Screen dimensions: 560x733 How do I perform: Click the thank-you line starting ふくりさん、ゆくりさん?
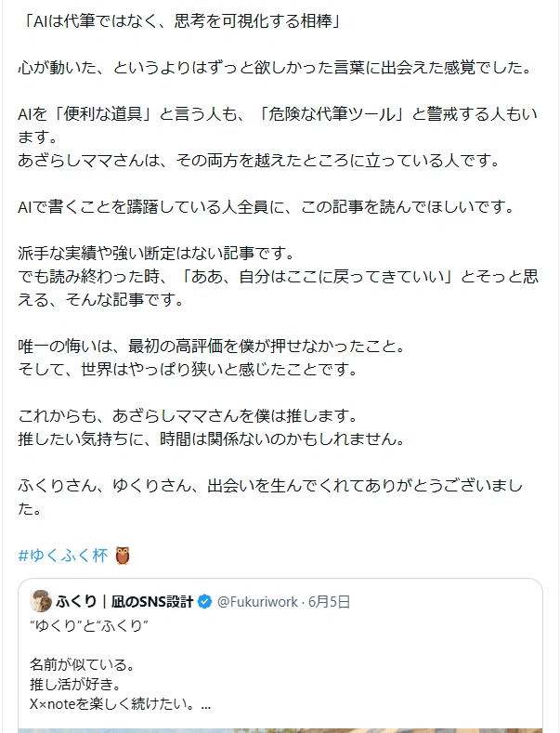coord(270,496)
